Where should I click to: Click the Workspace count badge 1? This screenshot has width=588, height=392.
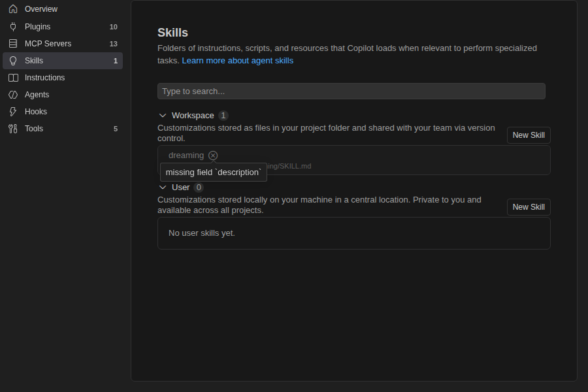point(223,116)
